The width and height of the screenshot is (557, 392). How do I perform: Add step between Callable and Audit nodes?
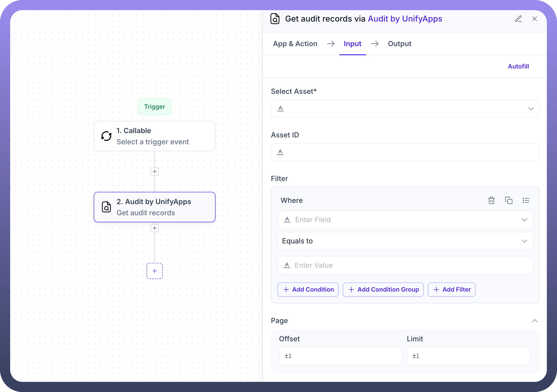[x=155, y=172]
